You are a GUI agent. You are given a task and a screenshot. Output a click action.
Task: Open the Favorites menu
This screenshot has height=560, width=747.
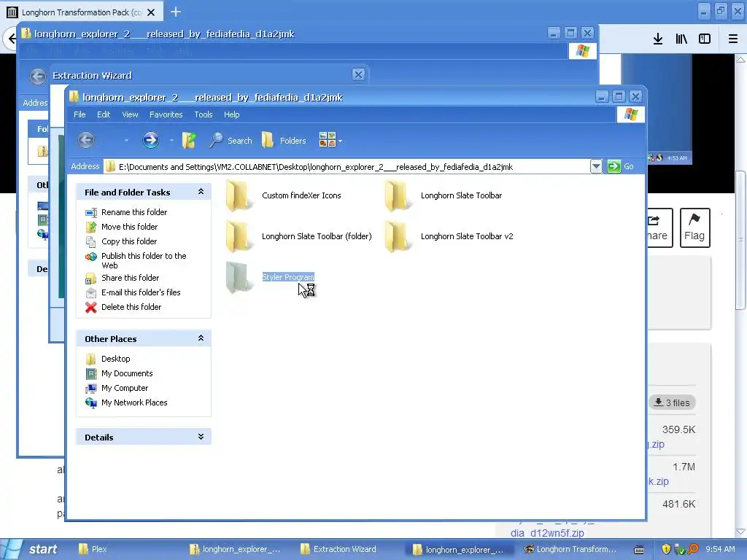click(x=166, y=114)
